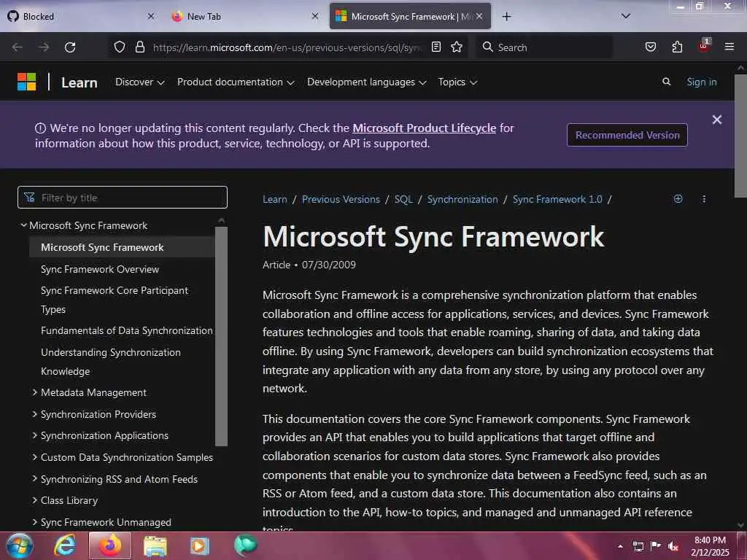Click the Firefox forward arrow button
Image resolution: width=747 pixels, height=560 pixels.
[43, 47]
